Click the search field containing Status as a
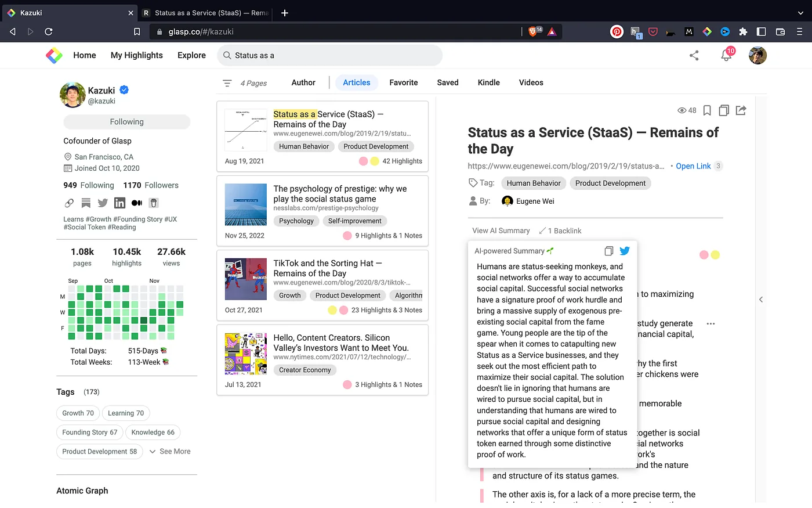 (329, 55)
